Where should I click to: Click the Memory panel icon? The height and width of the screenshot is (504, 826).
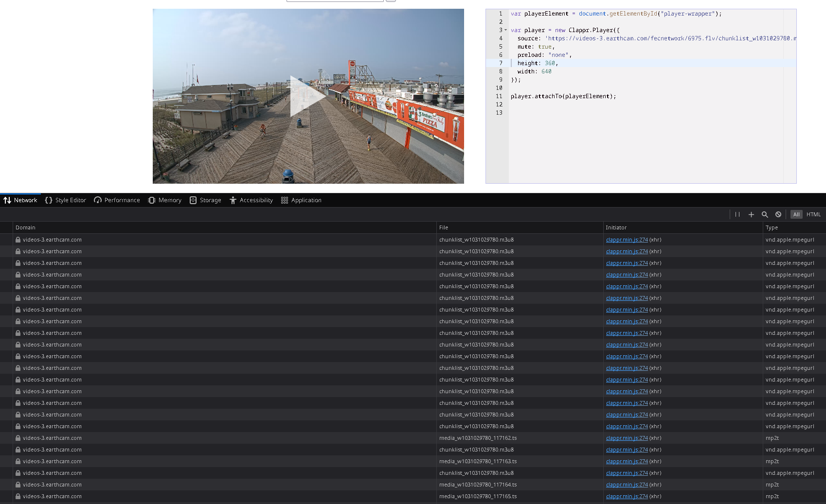coord(151,200)
